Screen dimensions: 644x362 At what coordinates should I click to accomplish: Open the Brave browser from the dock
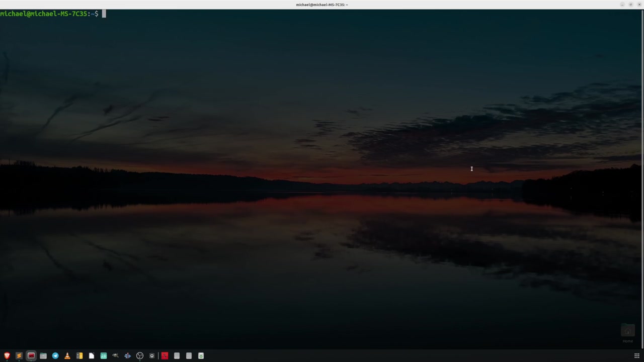point(7,356)
